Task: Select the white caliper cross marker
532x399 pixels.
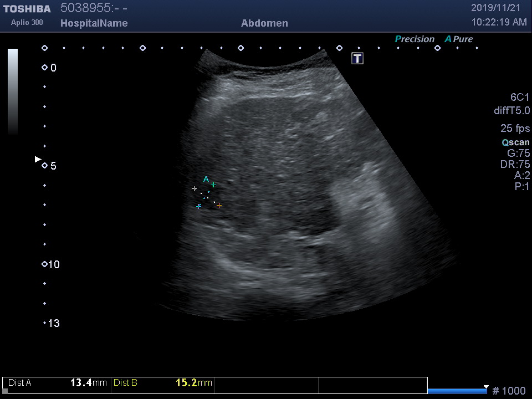Action: coord(194,189)
